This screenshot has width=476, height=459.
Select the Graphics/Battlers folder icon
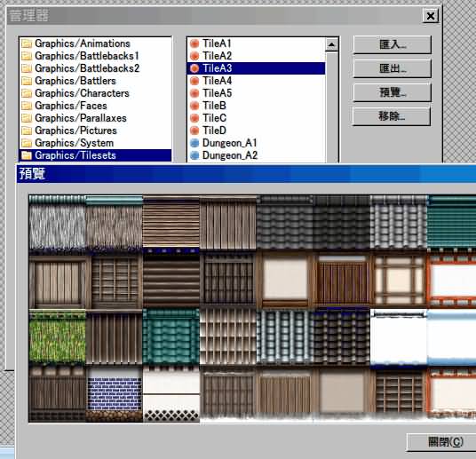pyautogui.click(x=27, y=81)
